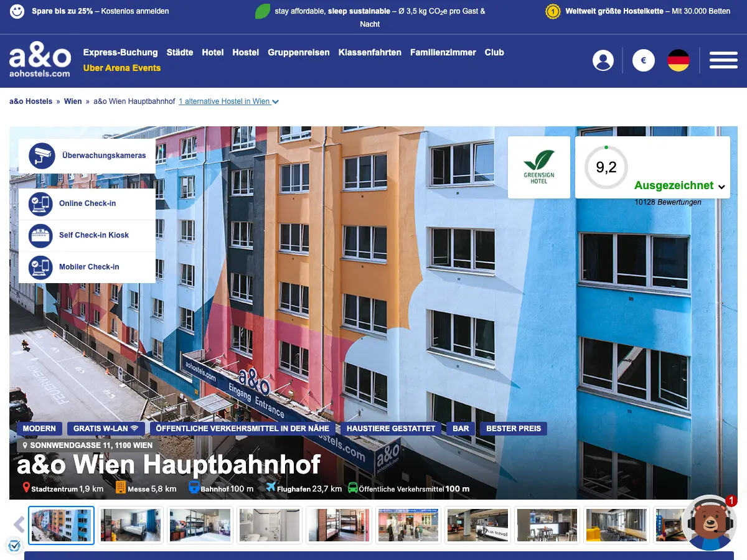Viewport: 747px width, 560px height.
Task: Open Express-Buchung menu item
Action: (x=121, y=52)
